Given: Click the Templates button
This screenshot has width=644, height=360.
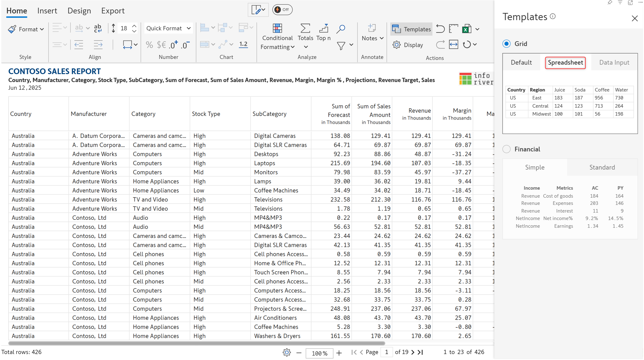Looking at the screenshot, I should 411,29.
